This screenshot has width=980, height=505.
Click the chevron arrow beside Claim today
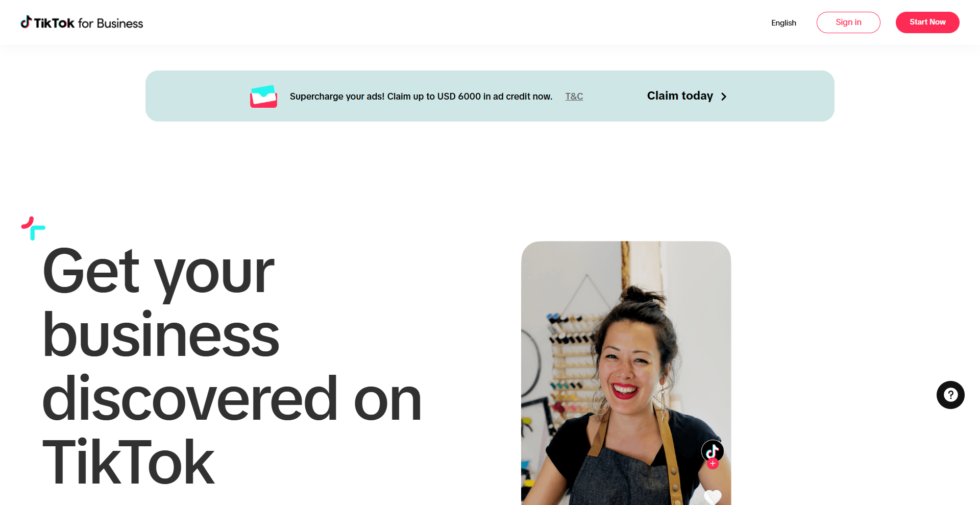tap(724, 97)
